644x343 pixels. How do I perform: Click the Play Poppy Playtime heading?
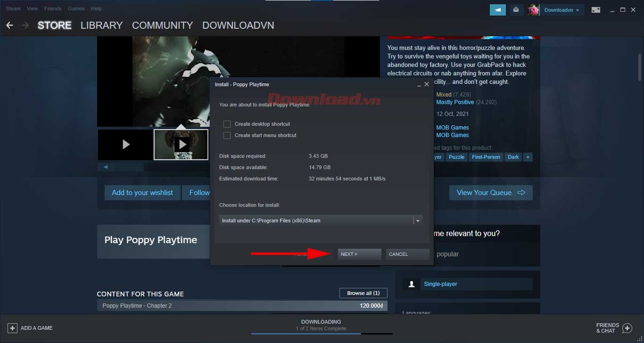(x=151, y=240)
